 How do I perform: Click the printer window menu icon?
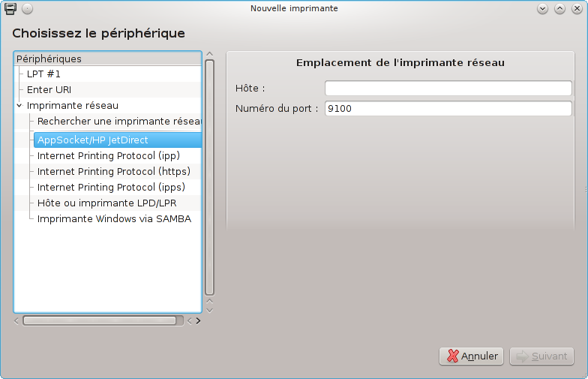coord(10,9)
